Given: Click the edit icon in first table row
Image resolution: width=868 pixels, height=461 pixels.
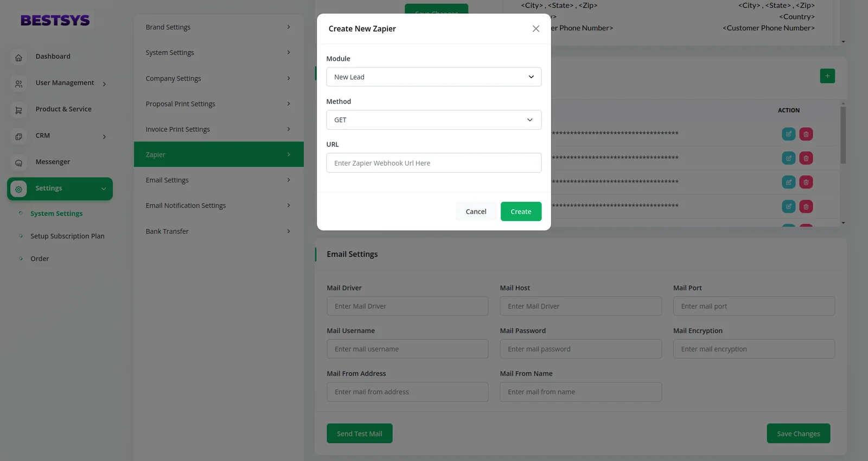Looking at the screenshot, I should [788, 134].
